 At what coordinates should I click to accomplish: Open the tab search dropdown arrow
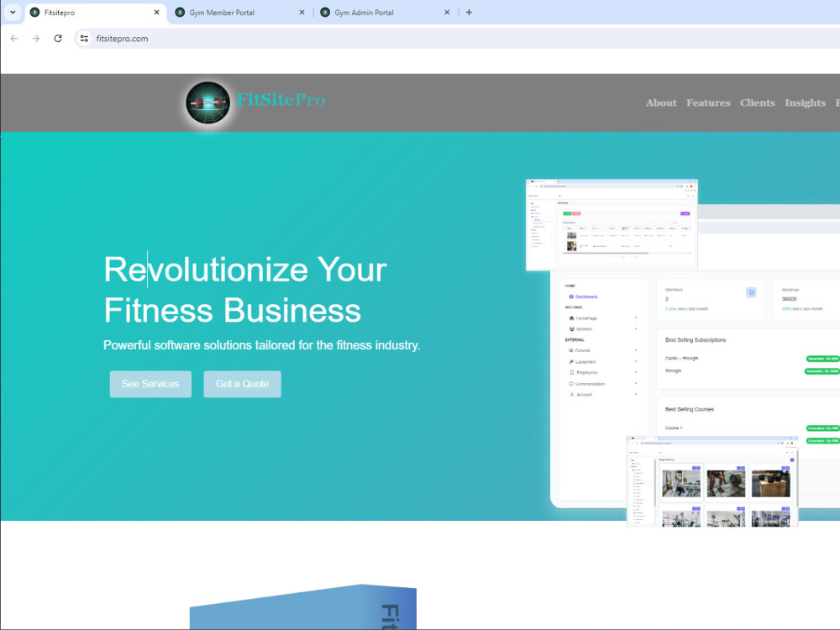click(x=13, y=12)
